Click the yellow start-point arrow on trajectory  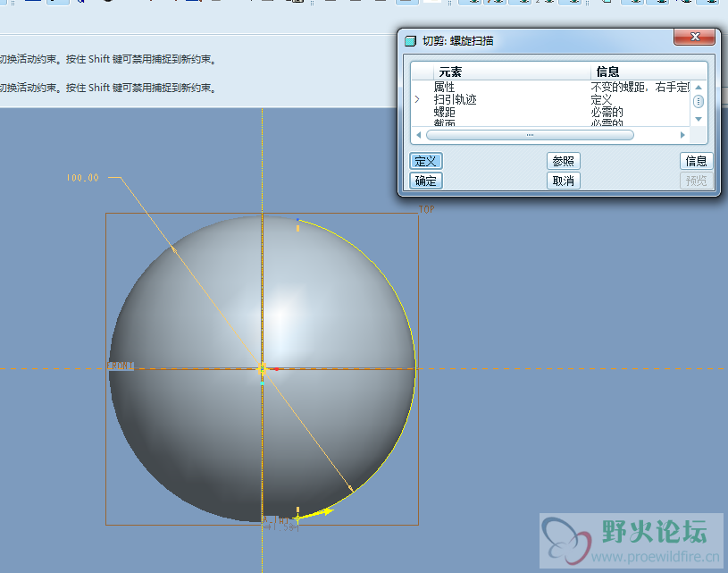[315, 513]
